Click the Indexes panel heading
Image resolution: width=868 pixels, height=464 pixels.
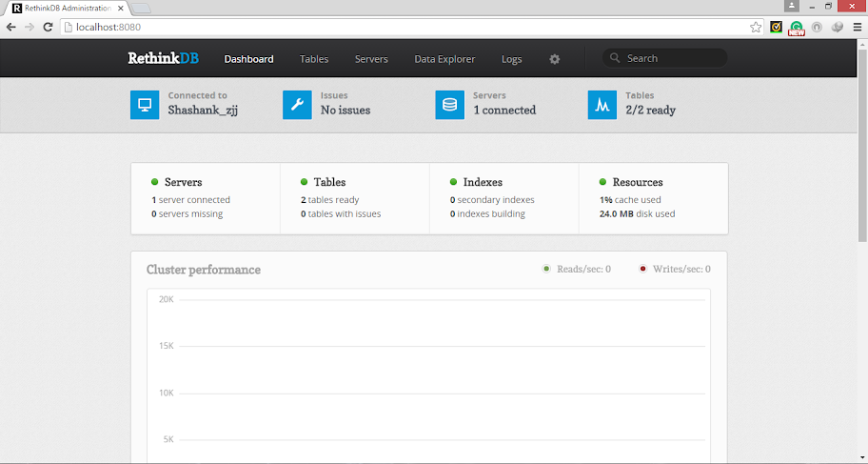[483, 182]
